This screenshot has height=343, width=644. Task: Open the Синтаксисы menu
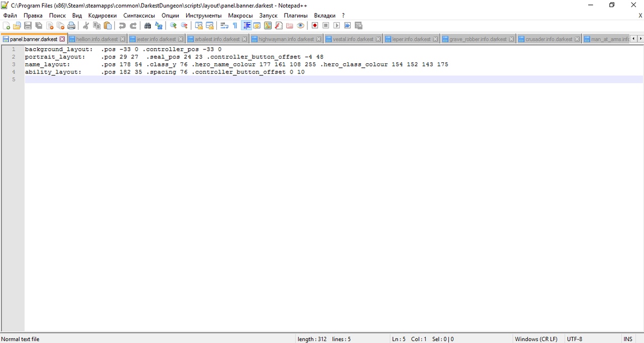(x=139, y=16)
